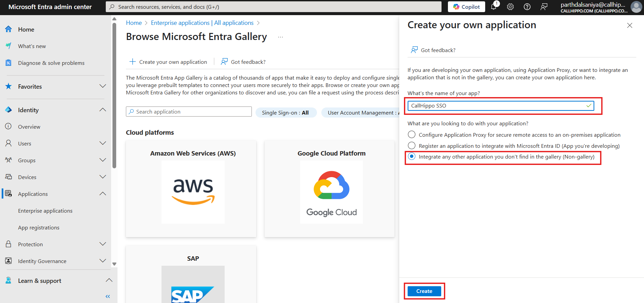
Task: Expand the Groups submenu
Action: 103,160
